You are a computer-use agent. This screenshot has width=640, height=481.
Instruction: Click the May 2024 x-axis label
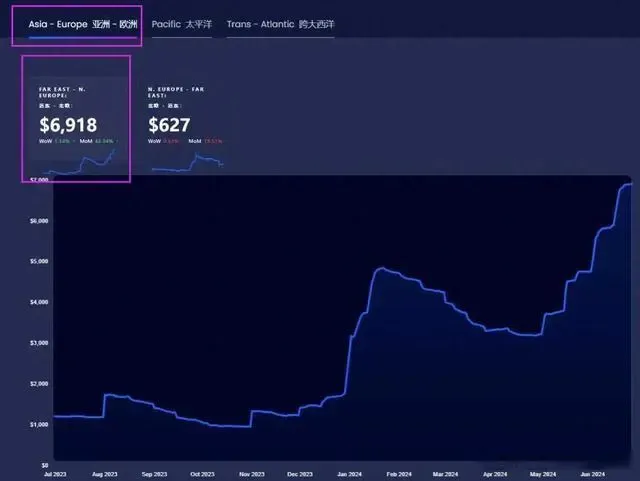tap(543, 474)
